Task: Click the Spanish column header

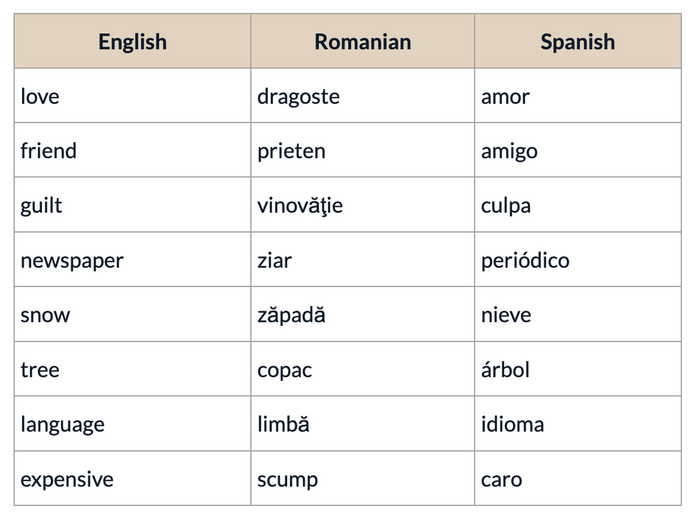Action: (577, 42)
